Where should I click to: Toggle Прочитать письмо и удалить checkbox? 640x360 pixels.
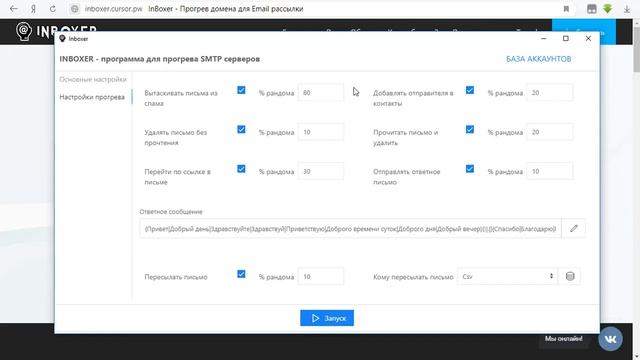470,130
